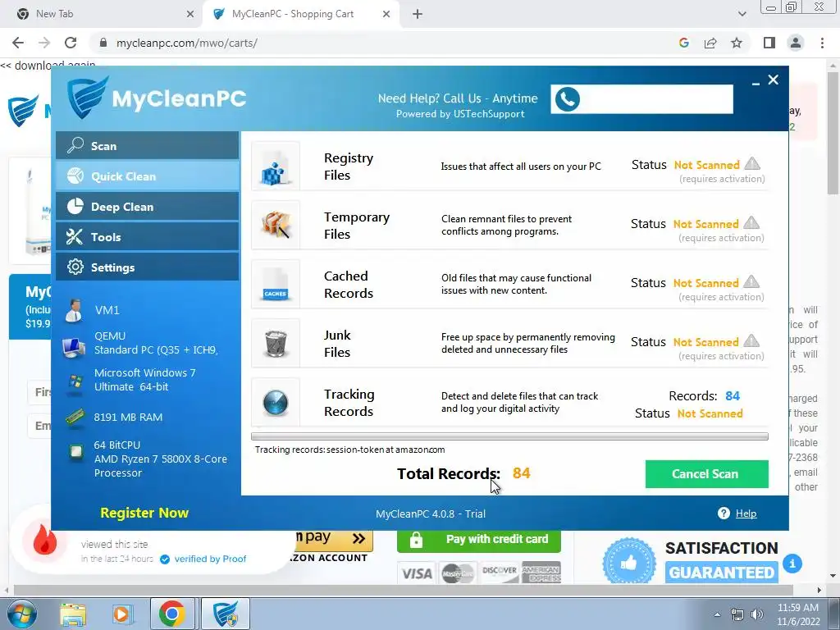The height and width of the screenshot is (630, 840).
Task: Click the pie-chart icon beside Deep Clean
Action: pos(75,206)
